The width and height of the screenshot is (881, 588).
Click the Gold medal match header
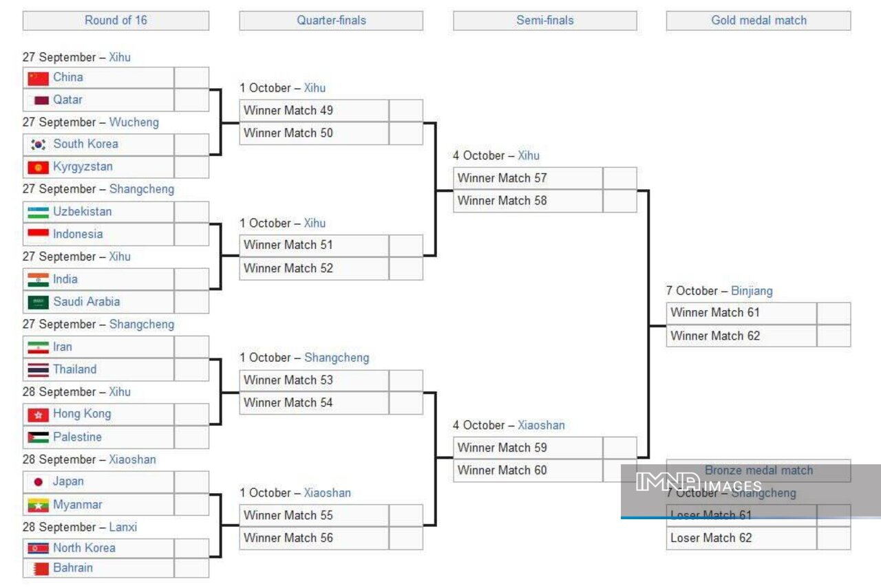[x=758, y=20]
